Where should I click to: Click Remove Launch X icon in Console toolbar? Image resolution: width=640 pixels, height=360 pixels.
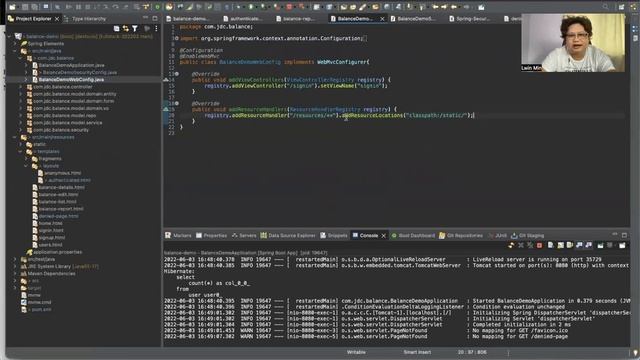pyautogui.click(x=521, y=245)
